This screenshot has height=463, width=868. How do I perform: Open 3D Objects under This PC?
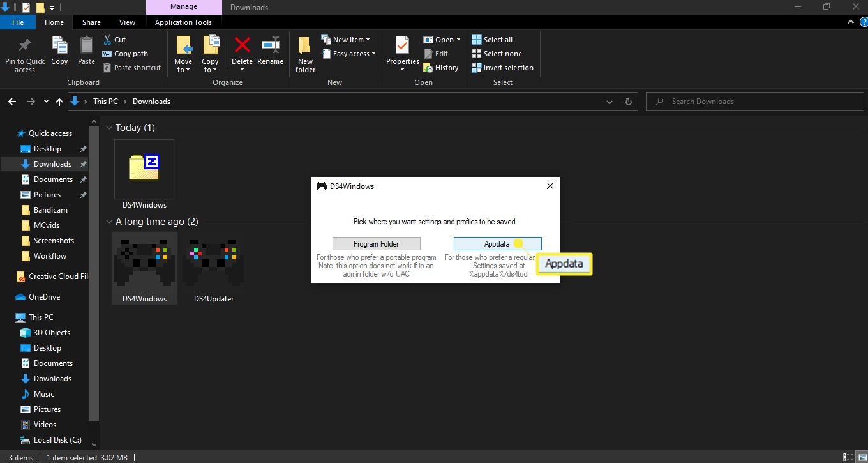coord(52,333)
